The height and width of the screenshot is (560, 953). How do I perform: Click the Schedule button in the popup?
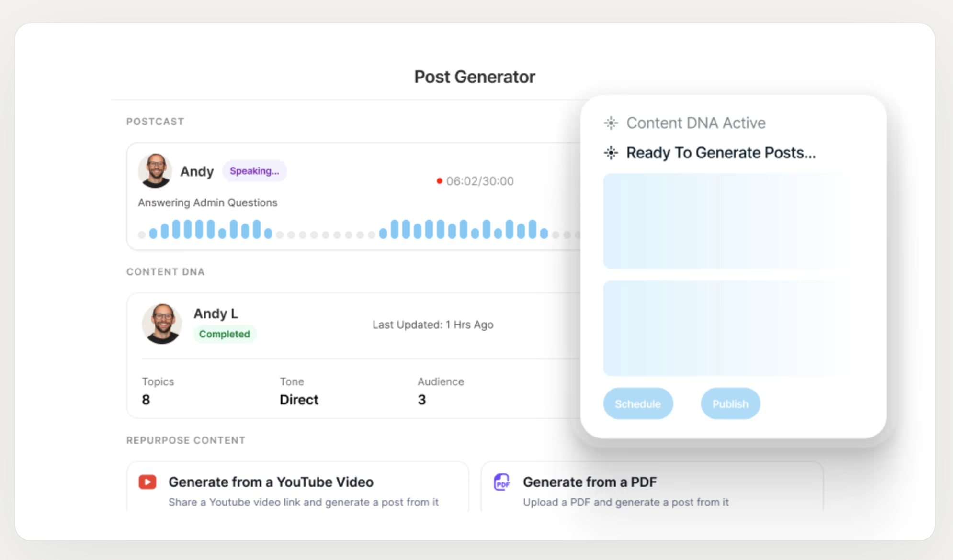[x=638, y=403]
